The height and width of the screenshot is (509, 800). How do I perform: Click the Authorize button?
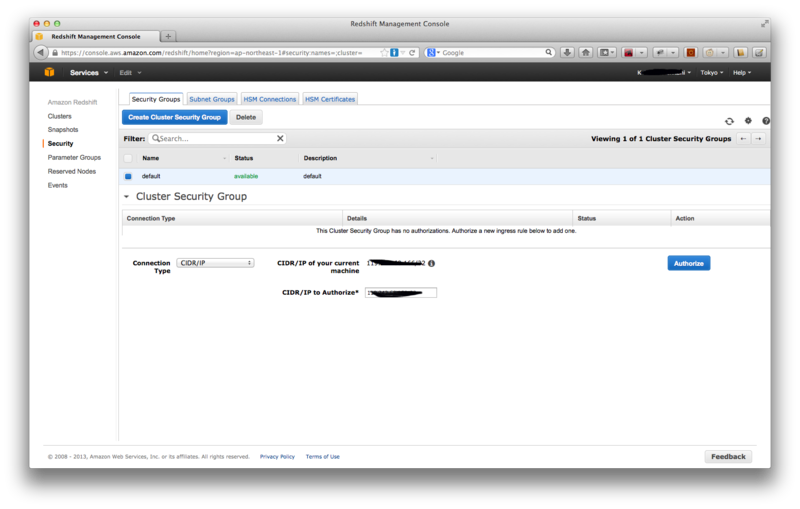(688, 263)
